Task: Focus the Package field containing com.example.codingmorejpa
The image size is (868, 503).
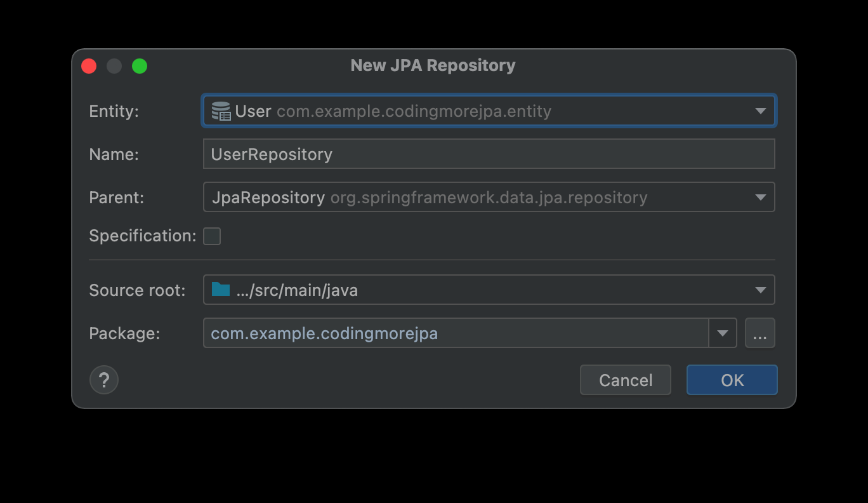Action: coord(454,333)
